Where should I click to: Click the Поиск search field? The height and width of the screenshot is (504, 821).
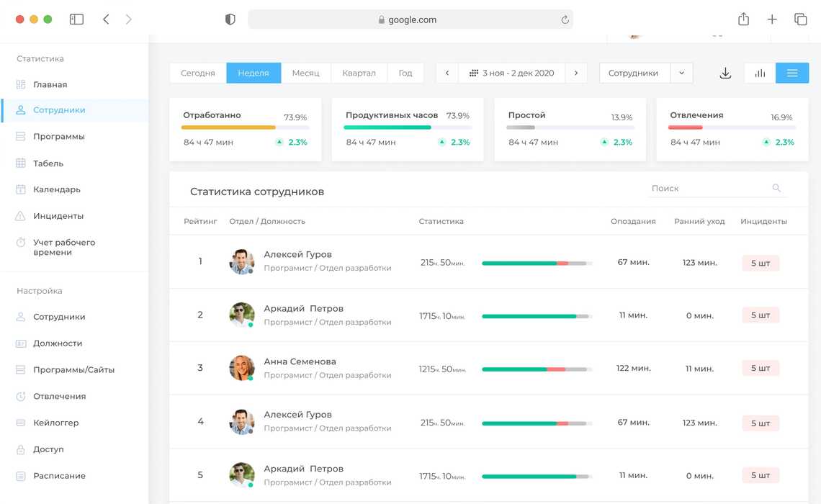[x=708, y=188]
